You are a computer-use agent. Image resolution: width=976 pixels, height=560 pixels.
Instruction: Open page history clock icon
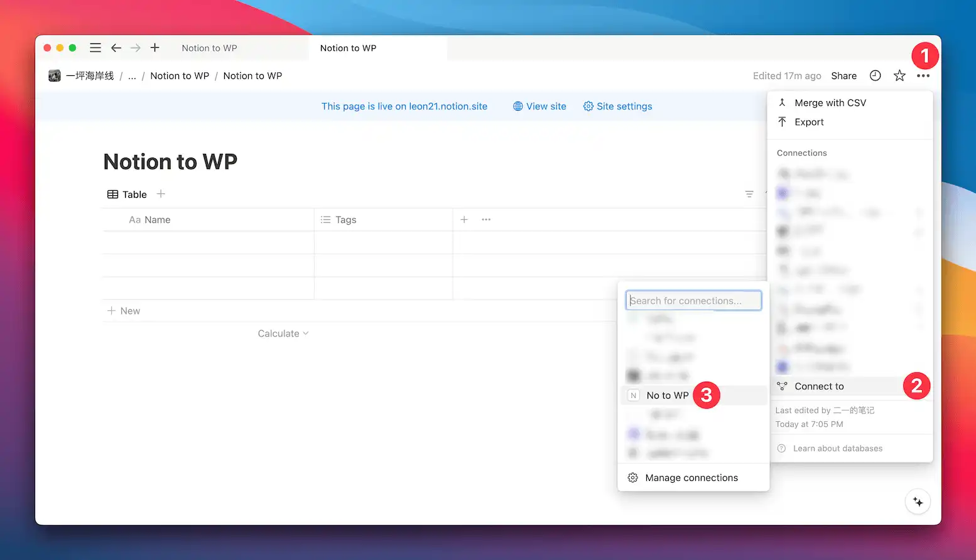[x=875, y=76]
